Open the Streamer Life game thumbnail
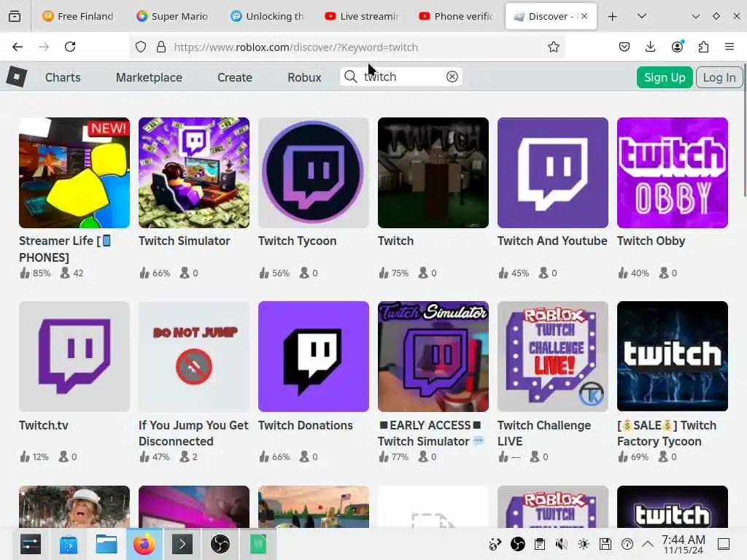 (x=74, y=173)
